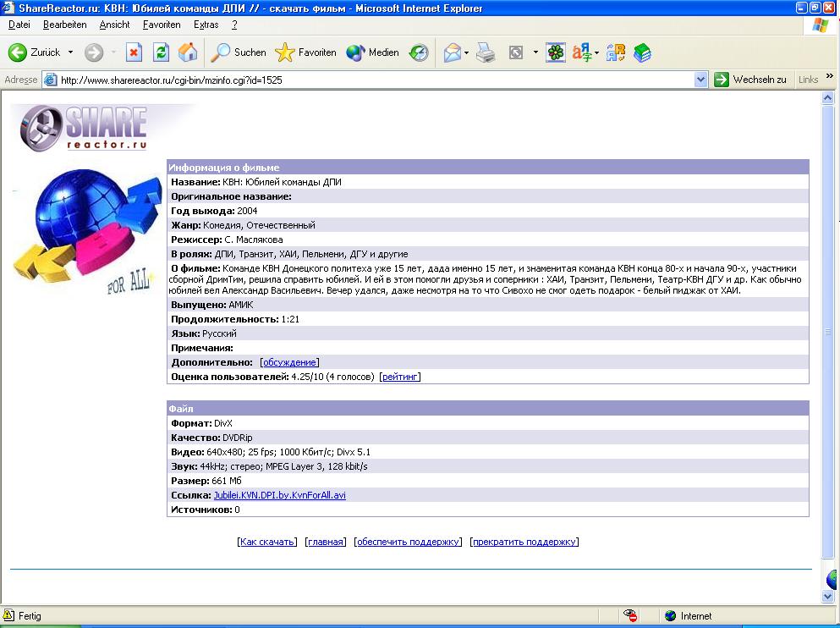
Task: Open the ? help menu
Action: [234, 25]
